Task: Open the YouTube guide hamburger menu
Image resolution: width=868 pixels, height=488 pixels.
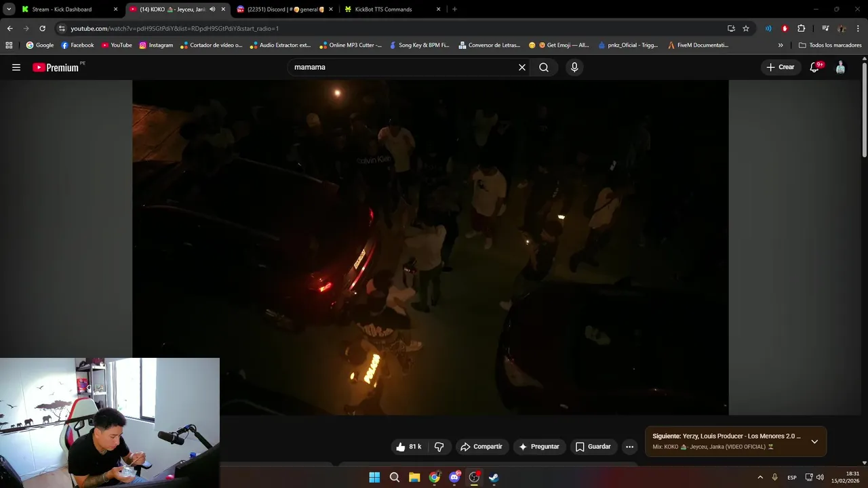Action: click(x=16, y=67)
